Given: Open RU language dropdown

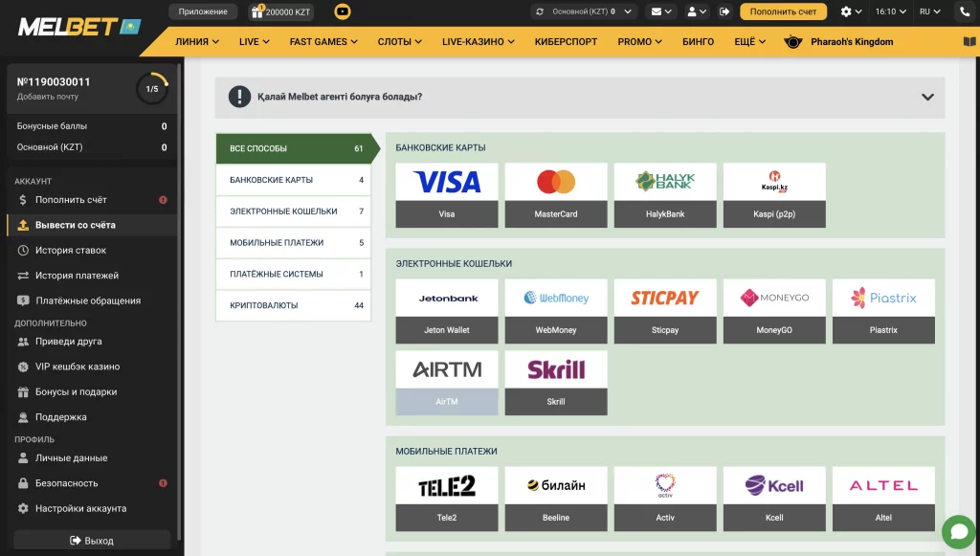Looking at the screenshot, I should tap(930, 11).
